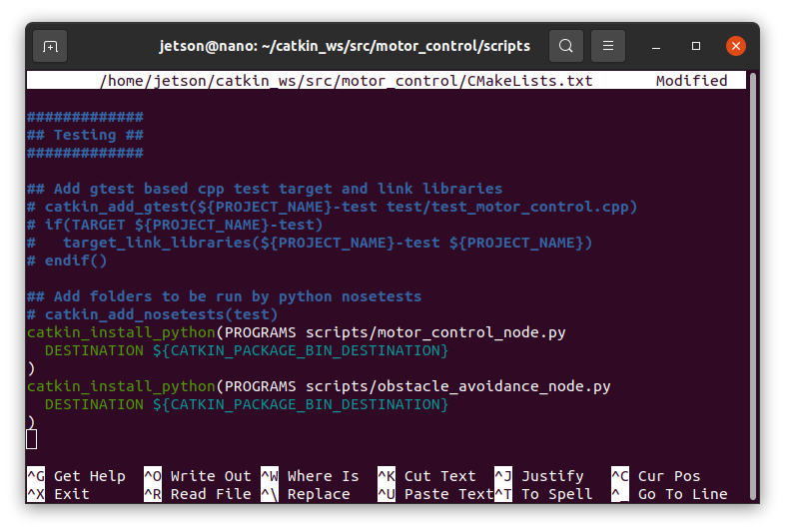Click the ^W Where Is shortcut
This screenshot has height=532, width=785.
pos(310,476)
